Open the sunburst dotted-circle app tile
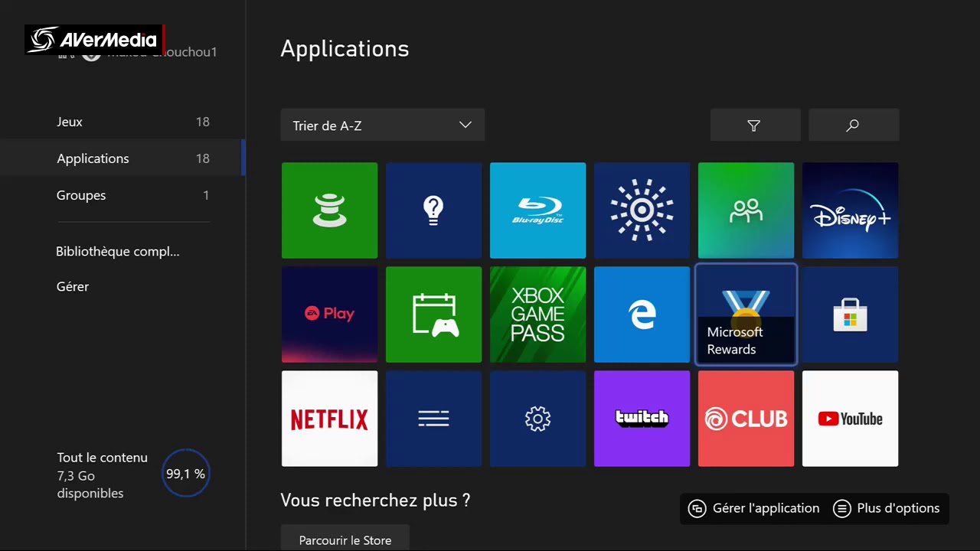 point(642,210)
